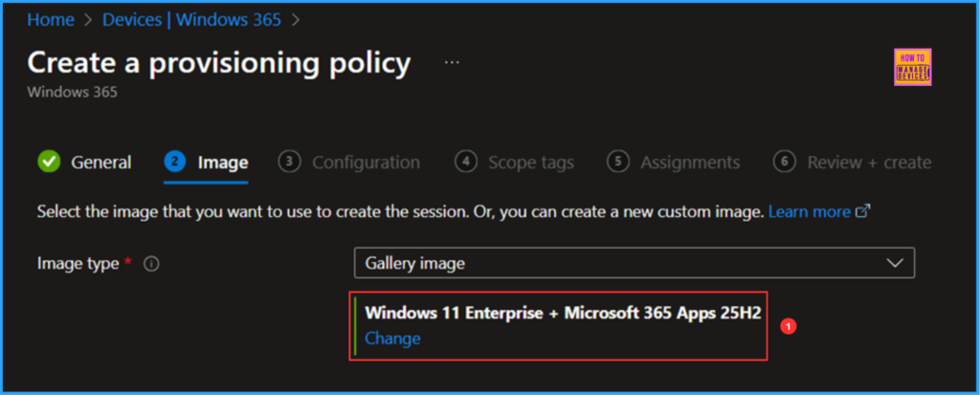Image resolution: width=980 pixels, height=395 pixels.
Task: Click the How To Manage Devices logo
Action: pyautogui.click(x=912, y=67)
